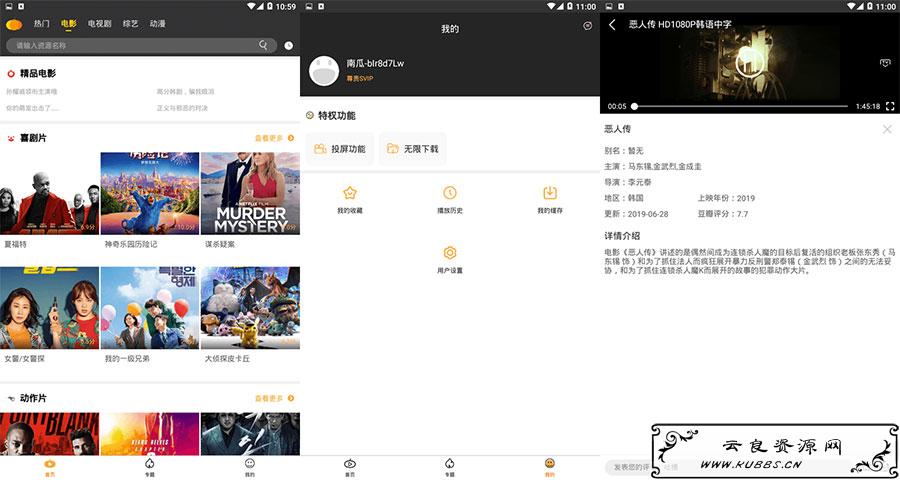Open the 无限下载 button
Viewport: 900px width, 480px height.
click(413, 149)
